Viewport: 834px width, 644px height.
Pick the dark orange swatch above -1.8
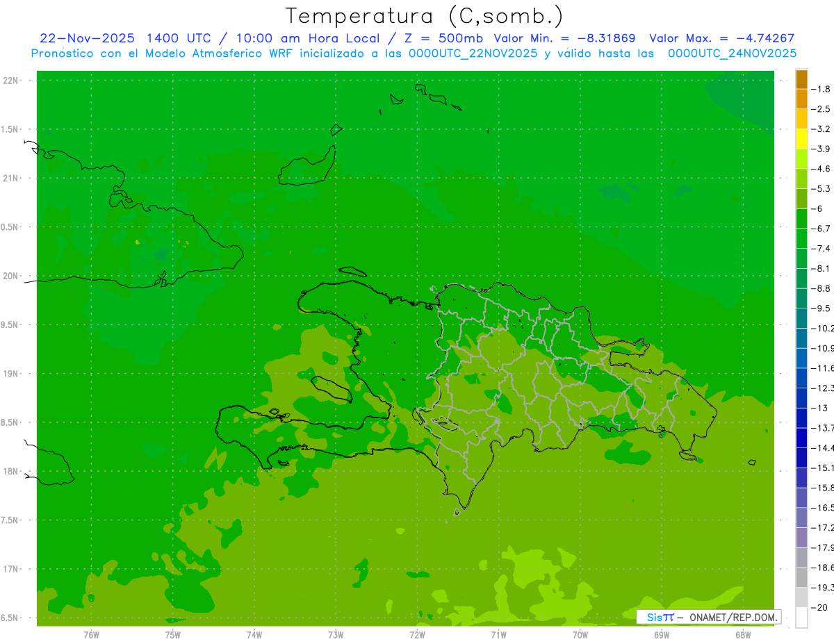click(x=801, y=79)
